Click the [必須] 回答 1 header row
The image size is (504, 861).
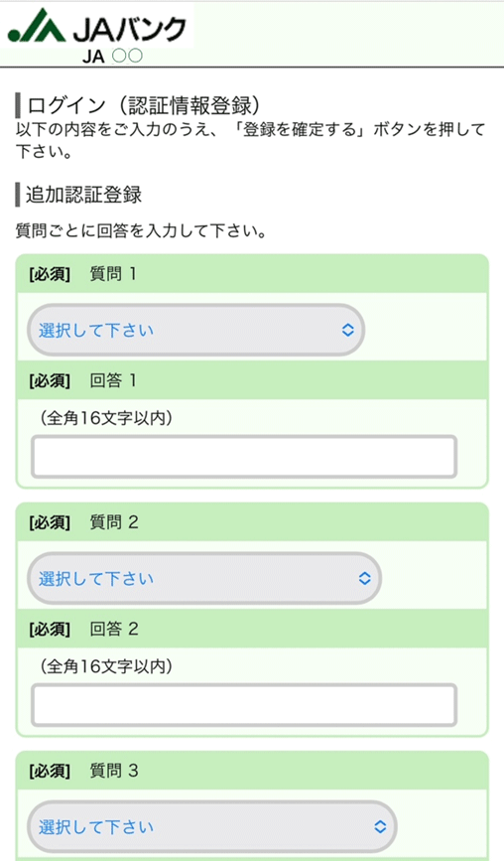[252, 380]
